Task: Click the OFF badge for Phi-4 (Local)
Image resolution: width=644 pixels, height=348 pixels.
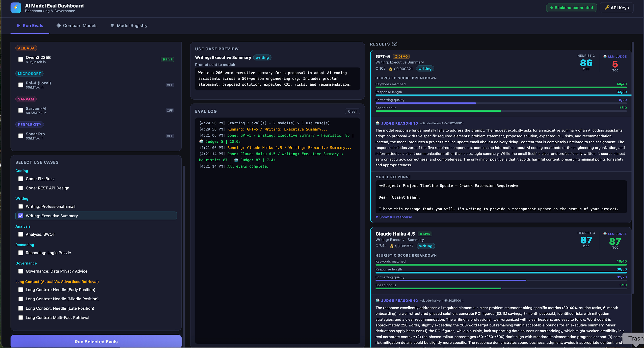Action: 170,85
